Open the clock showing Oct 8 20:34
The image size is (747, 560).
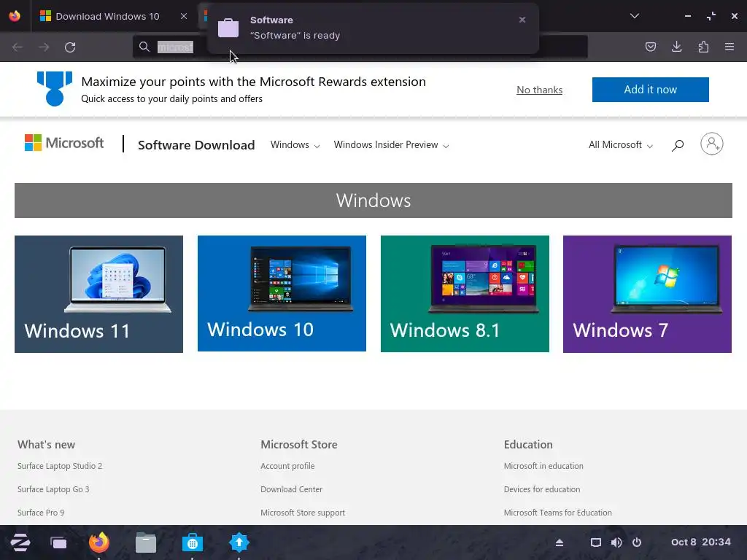(701, 542)
